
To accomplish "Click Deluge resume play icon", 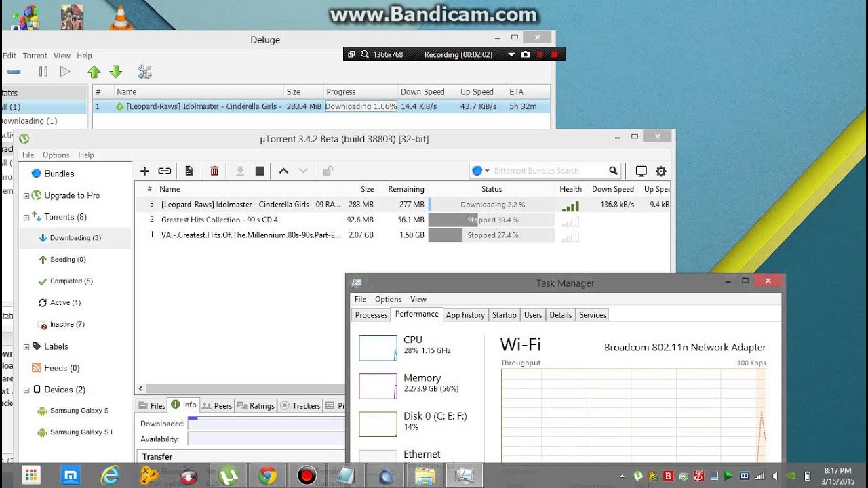I will click(65, 71).
